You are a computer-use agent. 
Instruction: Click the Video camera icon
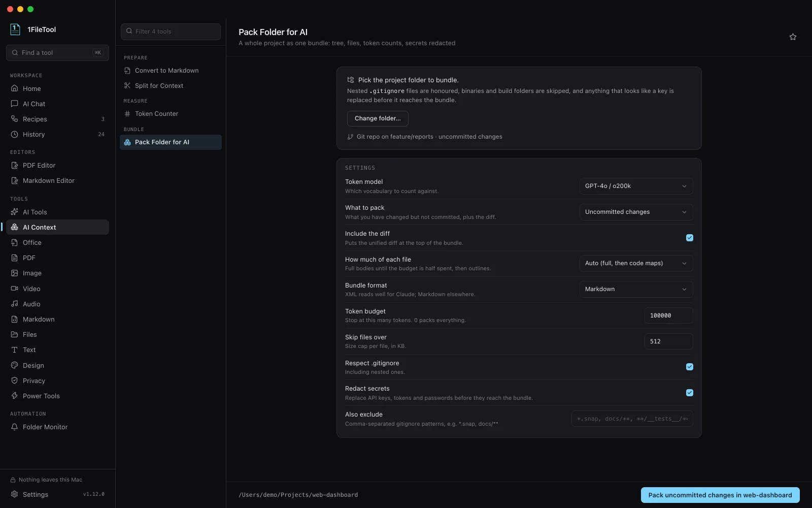coord(15,289)
